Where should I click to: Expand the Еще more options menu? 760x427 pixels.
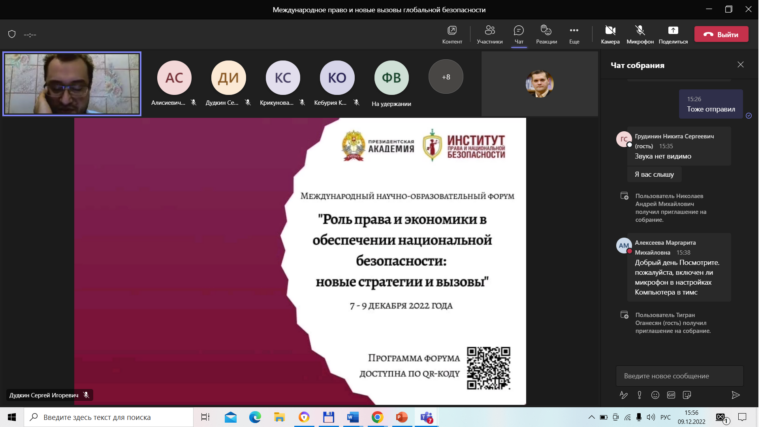pyautogui.click(x=574, y=34)
